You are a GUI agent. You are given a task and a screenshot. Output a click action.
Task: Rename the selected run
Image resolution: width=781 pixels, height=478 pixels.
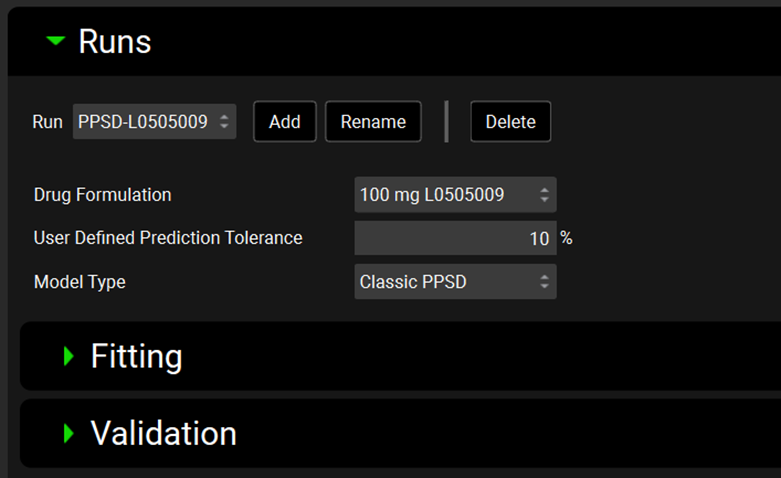(373, 122)
